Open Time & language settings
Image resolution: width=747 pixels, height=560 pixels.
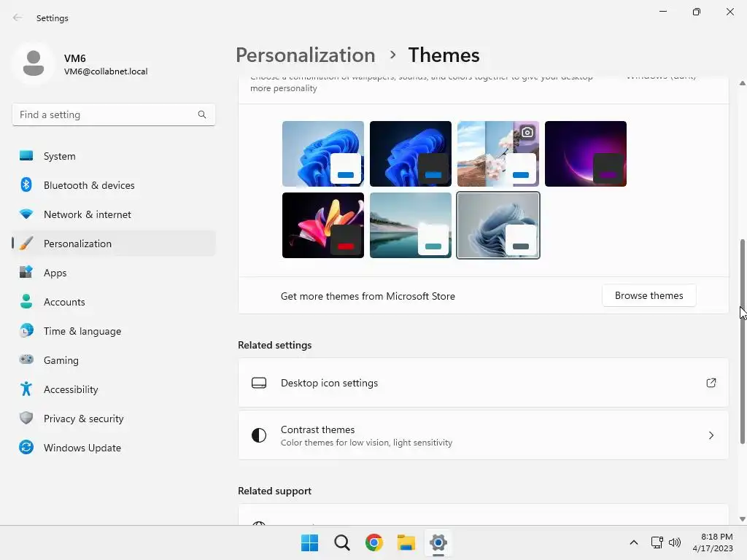tap(113, 330)
